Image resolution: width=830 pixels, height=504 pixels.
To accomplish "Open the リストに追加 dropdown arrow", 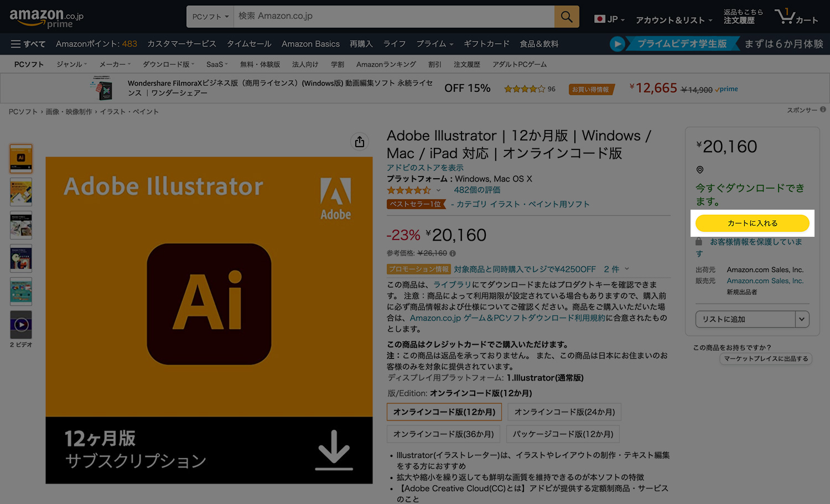I will [802, 319].
